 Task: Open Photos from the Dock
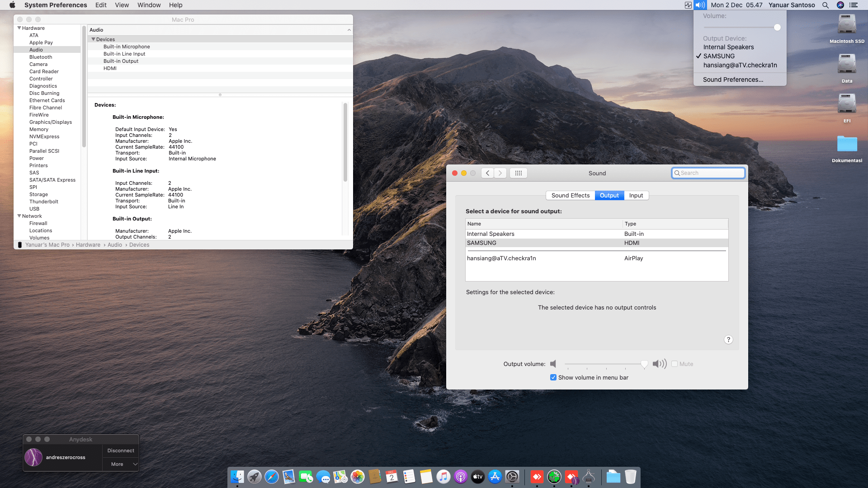(358, 477)
